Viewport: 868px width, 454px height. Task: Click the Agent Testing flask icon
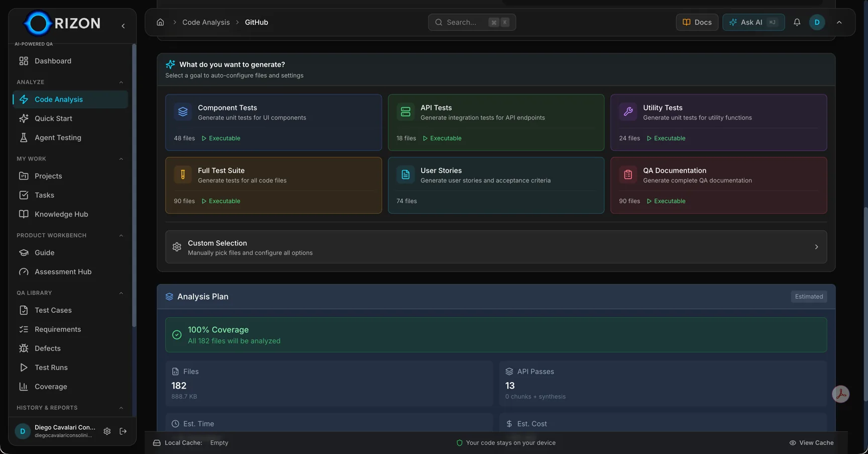pyautogui.click(x=24, y=137)
